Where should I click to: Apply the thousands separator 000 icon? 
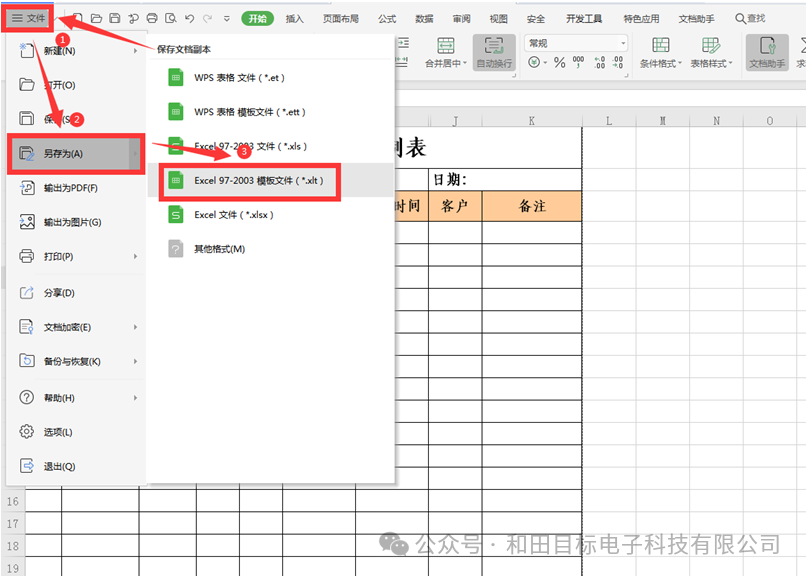(578, 62)
